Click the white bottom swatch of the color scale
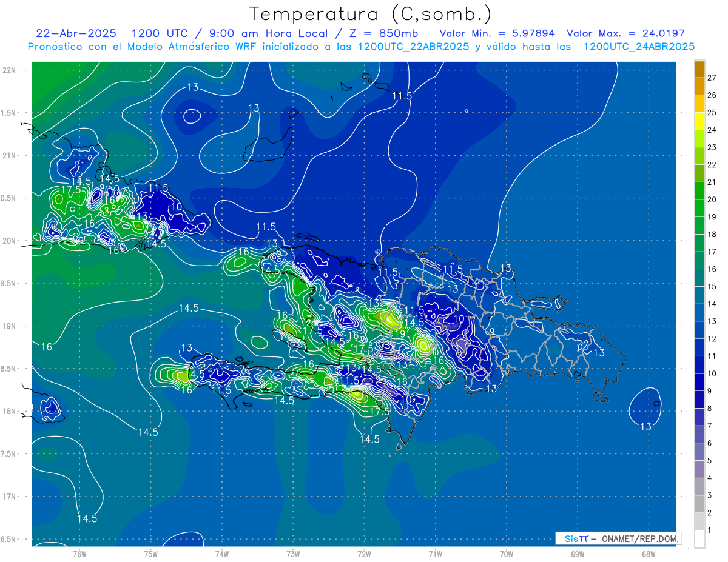Viewport: 728px width, 562px height. point(699,539)
